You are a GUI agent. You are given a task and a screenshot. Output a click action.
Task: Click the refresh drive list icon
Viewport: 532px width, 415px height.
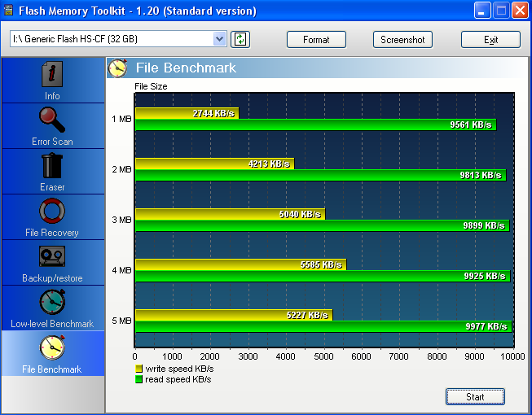point(240,39)
